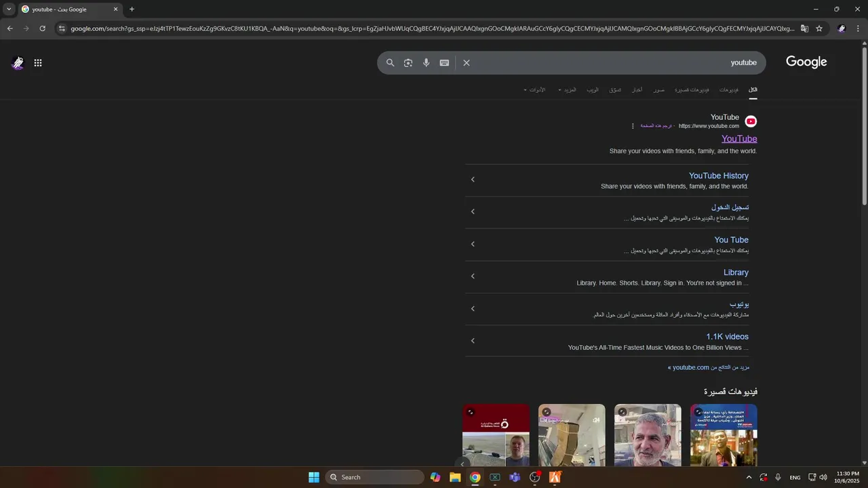Open File Explorer from the taskbar
This screenshot has width=868, height=488.
click(x=455, y=477)
